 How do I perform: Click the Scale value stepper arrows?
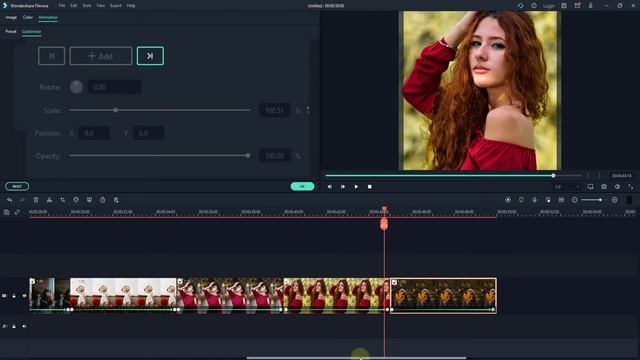click(x=308, y=110)
